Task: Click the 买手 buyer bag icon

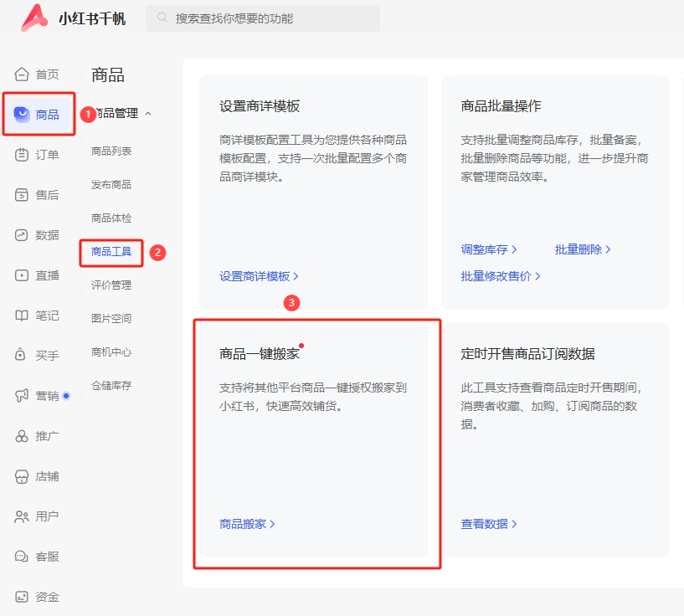Action: click(x=20, y=355)
